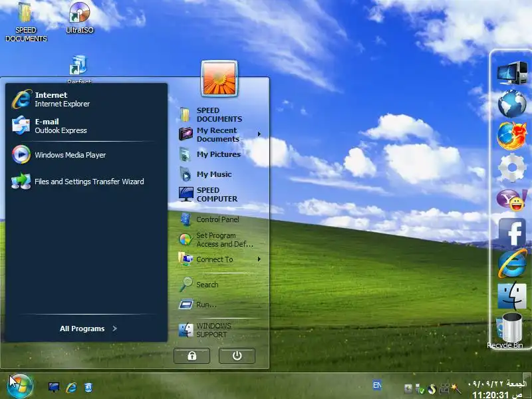This screenshot has height=399, width=532.
Task: Click My Computer icon in side dock
Action: pyautogui.click(x=512, y=73)
